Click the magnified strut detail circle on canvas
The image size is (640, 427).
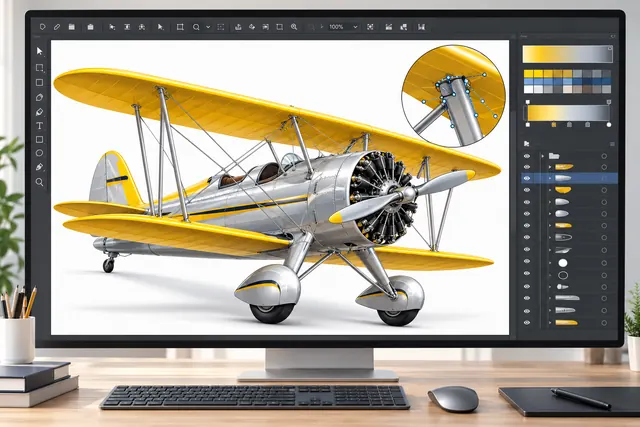[x=453, y=96]
